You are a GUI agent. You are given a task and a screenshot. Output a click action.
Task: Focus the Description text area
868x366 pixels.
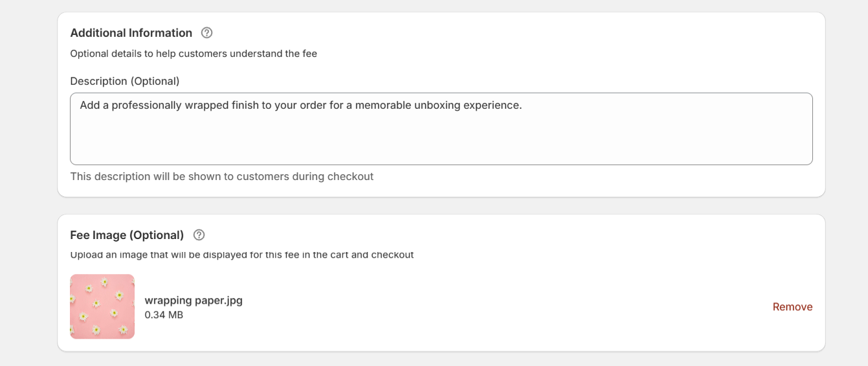click(x=440, y=139)
